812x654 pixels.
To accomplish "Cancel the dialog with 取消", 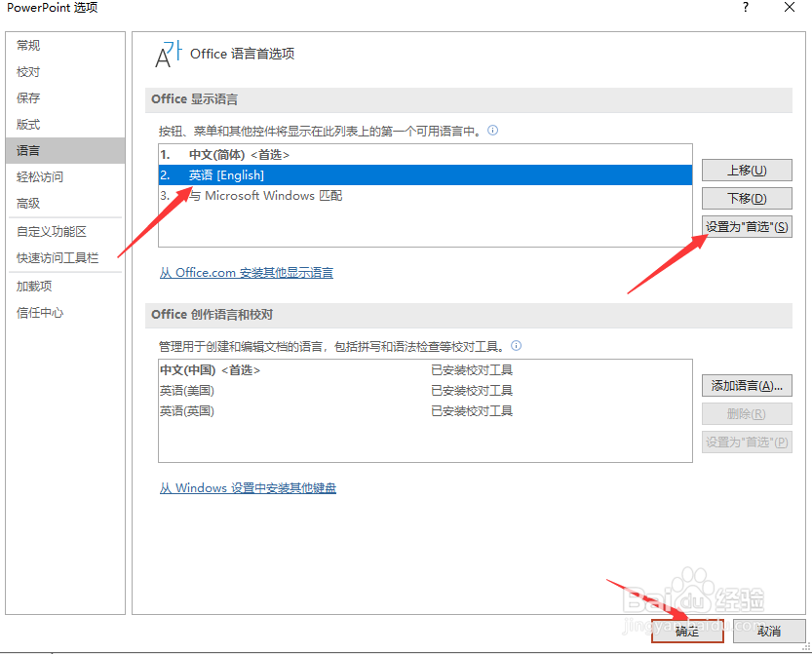I will [x=769, y=632].
